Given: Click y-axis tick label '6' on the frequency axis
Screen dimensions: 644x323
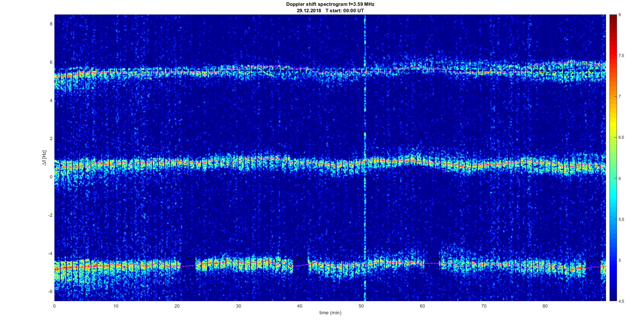Looking at the screenshot, I should click(x=51, y=62).
